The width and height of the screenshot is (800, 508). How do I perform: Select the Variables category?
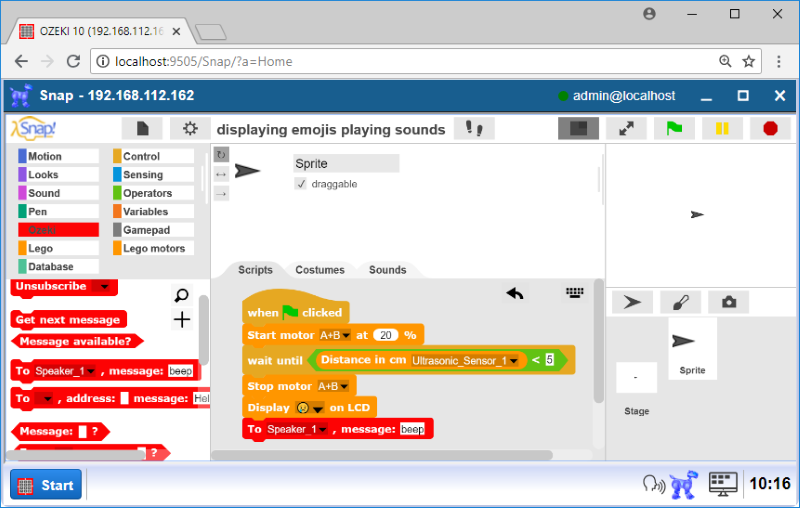(153, 211)
